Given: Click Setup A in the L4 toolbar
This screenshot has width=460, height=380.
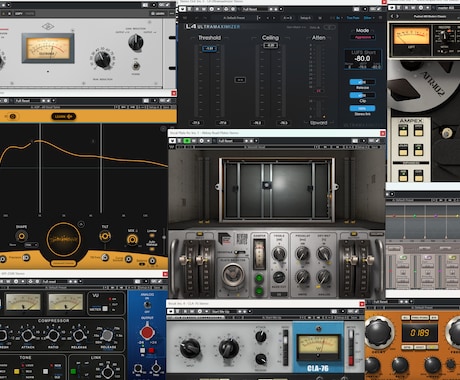Looking at the screenshot, I should pyautogui.click(x=305, y=18).
